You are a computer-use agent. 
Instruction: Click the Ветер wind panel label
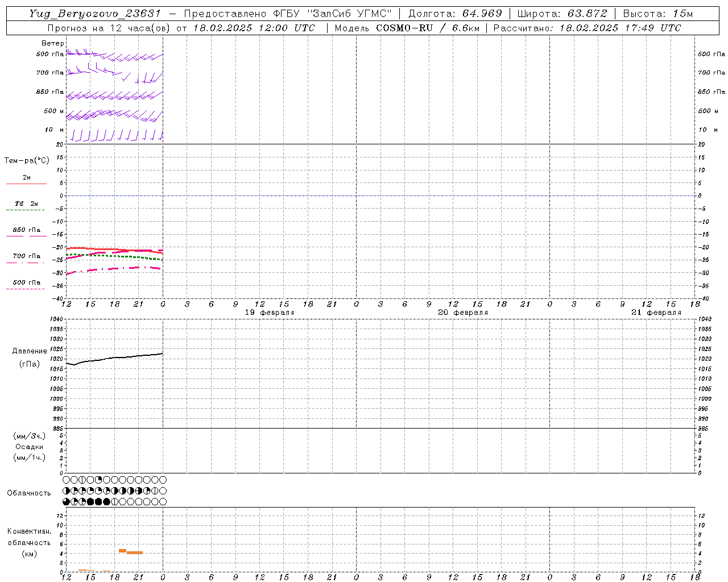[x=52, y=43]
